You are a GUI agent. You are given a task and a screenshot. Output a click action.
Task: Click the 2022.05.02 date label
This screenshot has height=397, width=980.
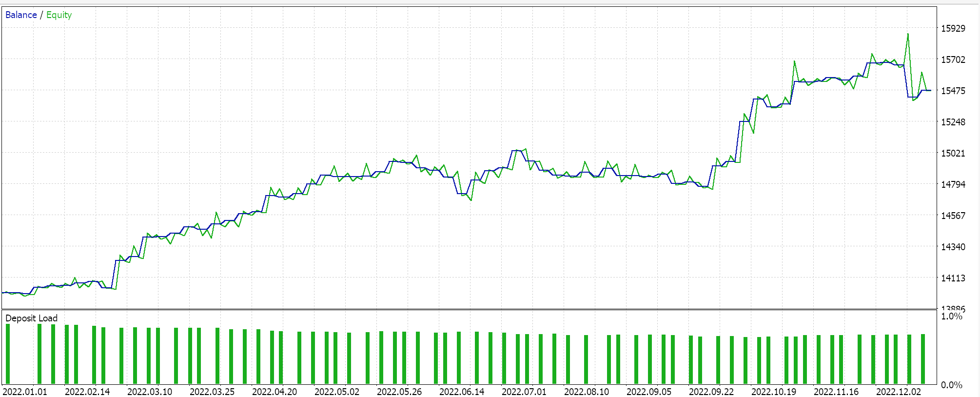(x=337, y=392)
